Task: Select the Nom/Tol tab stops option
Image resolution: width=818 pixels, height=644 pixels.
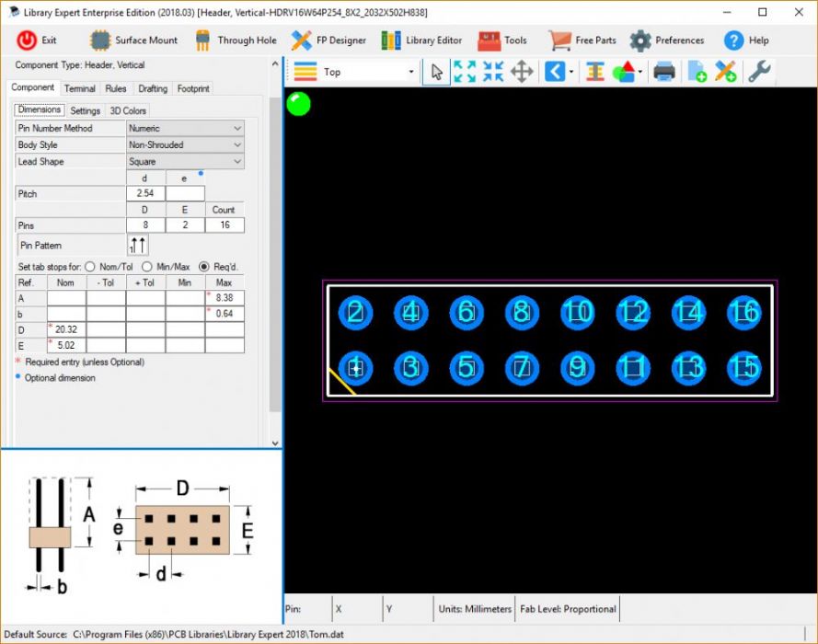Action: (x=90, y=267)
